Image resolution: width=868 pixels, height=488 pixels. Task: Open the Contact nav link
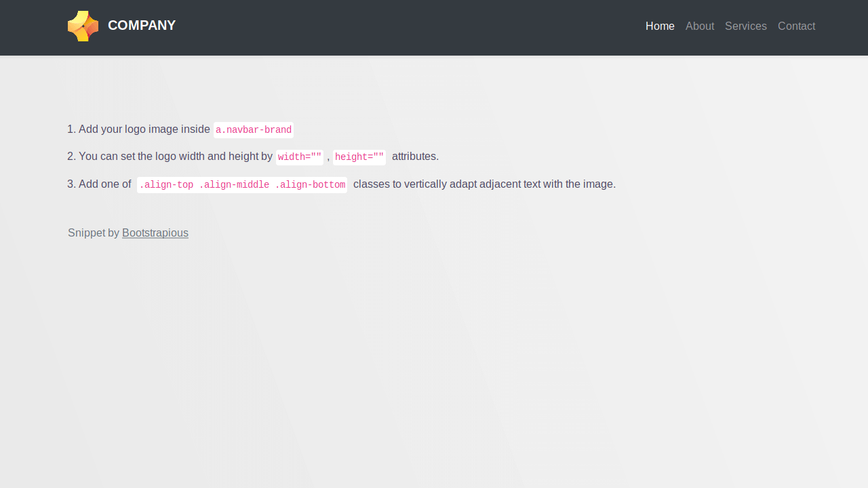point(796,26)
